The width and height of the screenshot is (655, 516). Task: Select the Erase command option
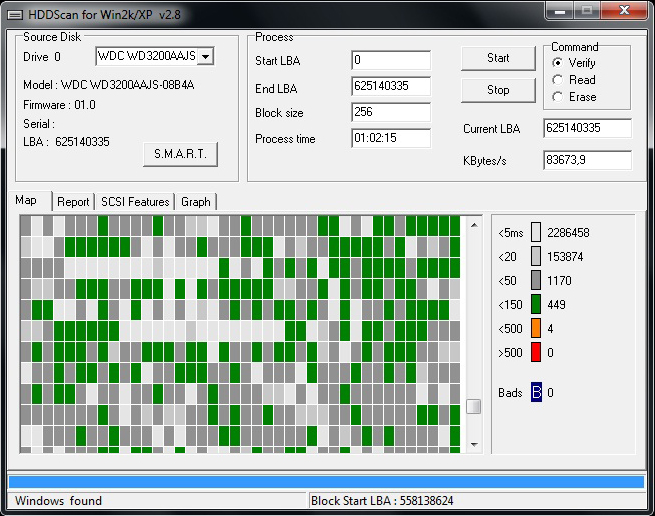[x=558, y=97]
